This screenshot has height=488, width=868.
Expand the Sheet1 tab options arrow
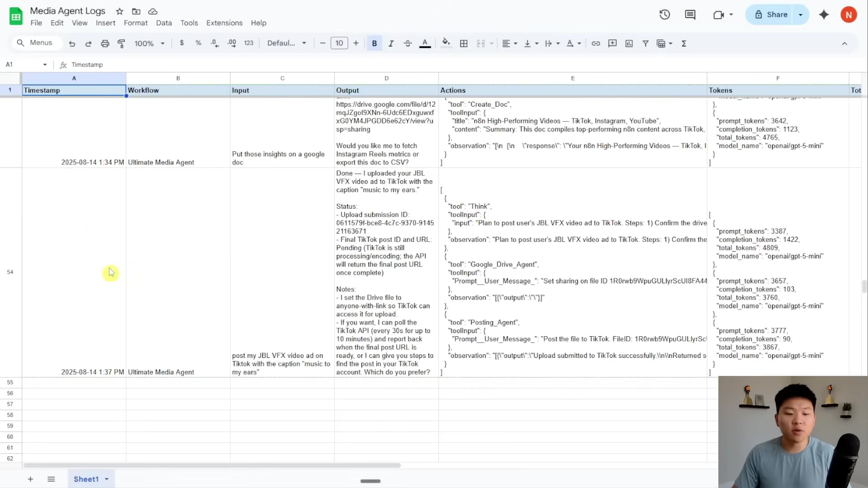coord(107,479)
